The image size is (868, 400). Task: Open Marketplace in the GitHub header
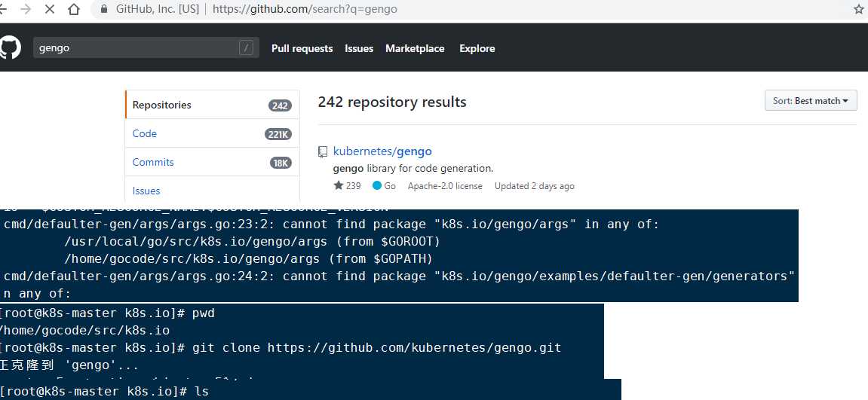point(416,49)
